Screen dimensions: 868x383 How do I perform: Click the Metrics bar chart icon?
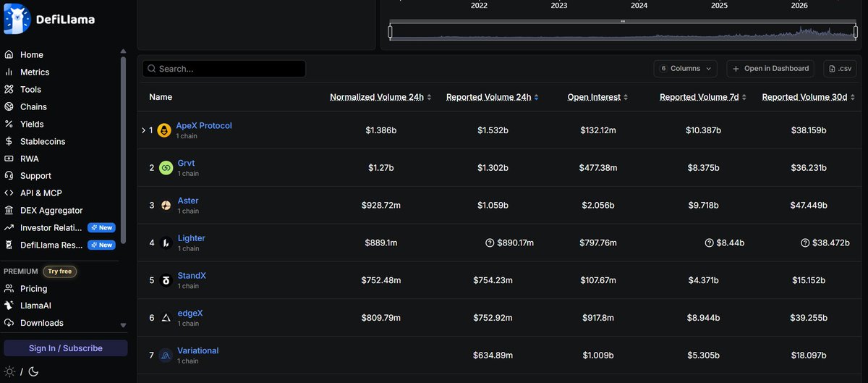click(x=9, y=72)
